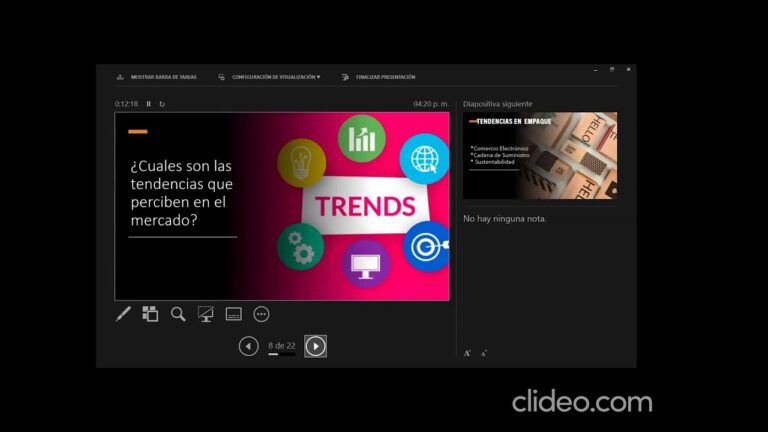This screenshot has width=768, height=432.
Task: Restore down the presenter view window
Action: 612,70
